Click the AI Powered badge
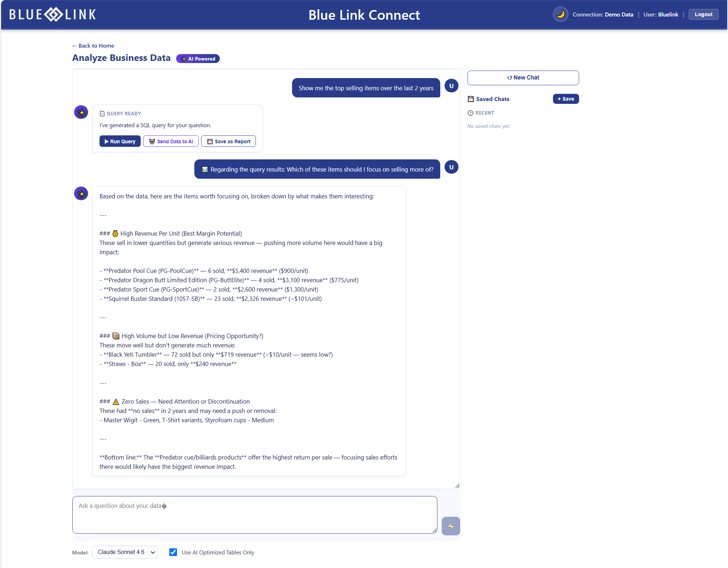Screen dimensions: 728x568 point(198,59)
